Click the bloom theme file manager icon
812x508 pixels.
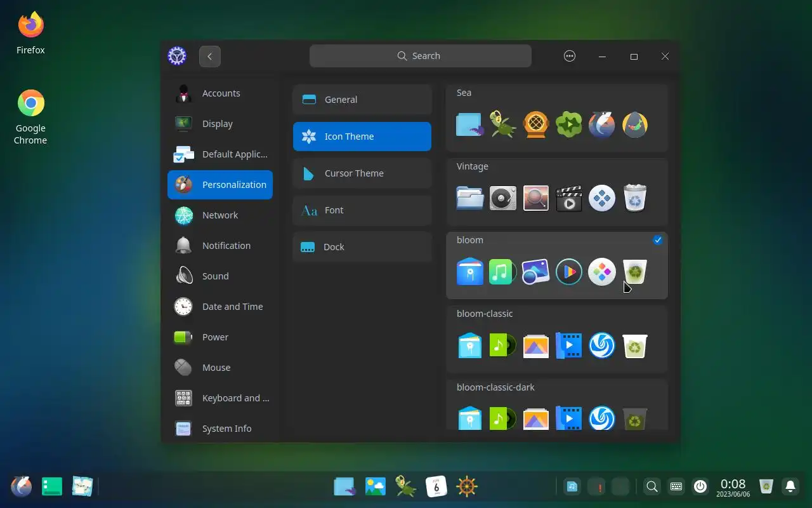click(470, 272)
